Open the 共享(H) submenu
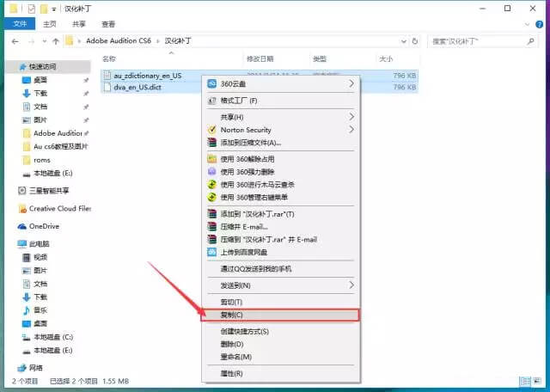This screenshot has width=550, height=392. [281, 117]
